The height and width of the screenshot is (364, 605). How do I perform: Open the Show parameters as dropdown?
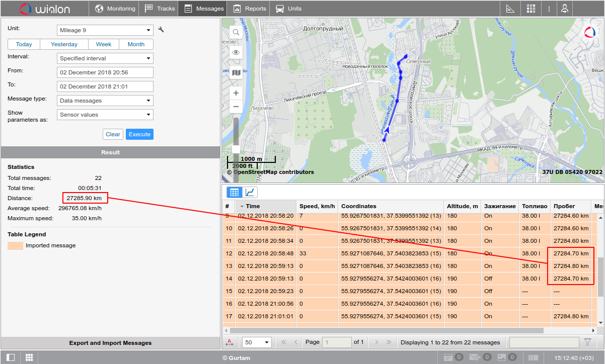tap(105, 115)
